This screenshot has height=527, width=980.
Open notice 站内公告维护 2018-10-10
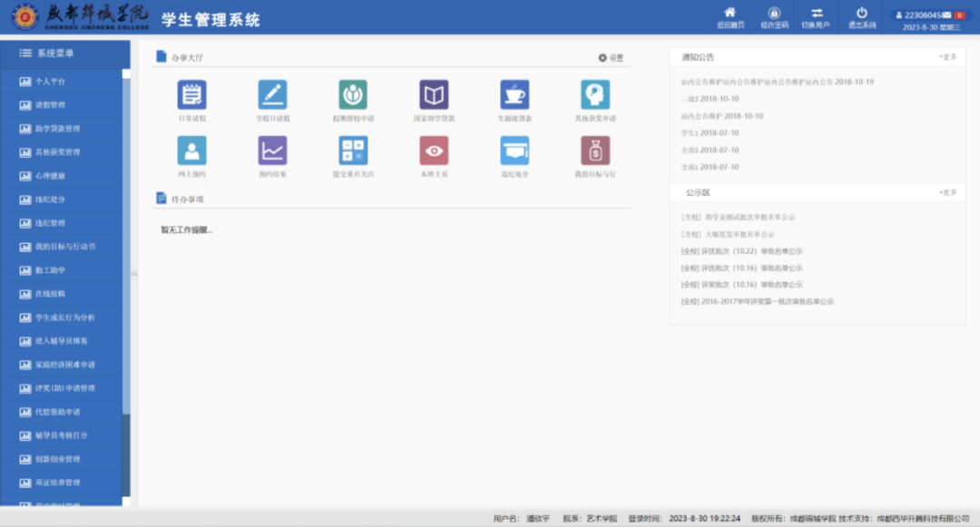(x=722, y=116)
